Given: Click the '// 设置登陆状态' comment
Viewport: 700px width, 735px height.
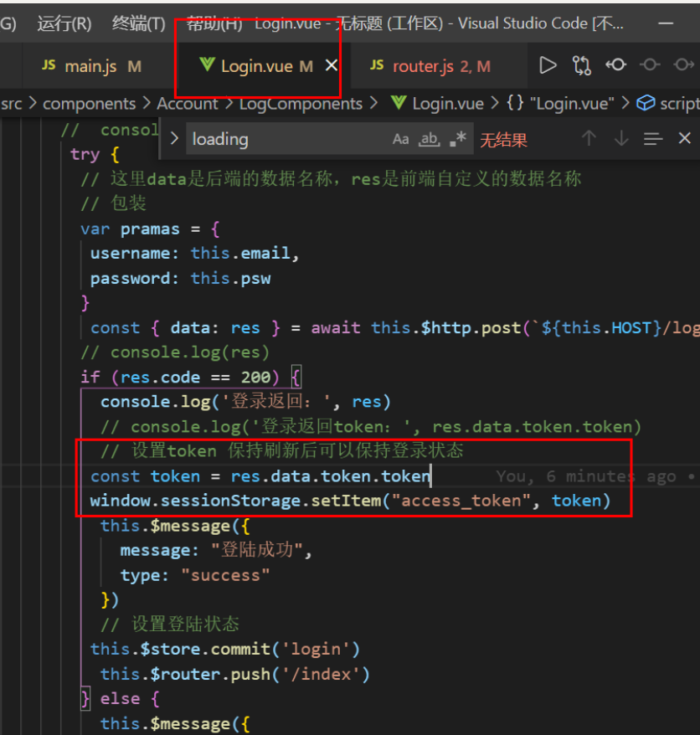Looking at the screenshot, I should 170,624.
